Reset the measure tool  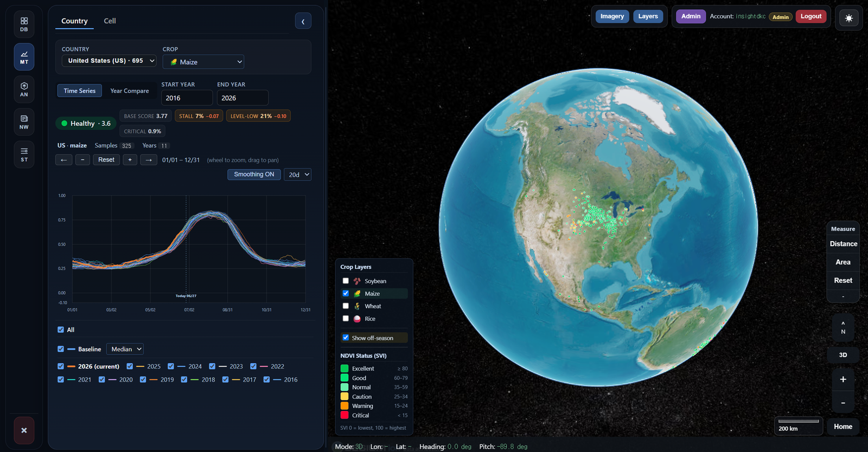843,280
